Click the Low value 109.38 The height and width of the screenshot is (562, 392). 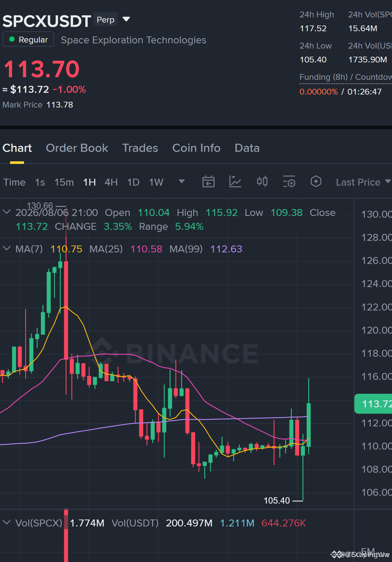tap(287, 212)
